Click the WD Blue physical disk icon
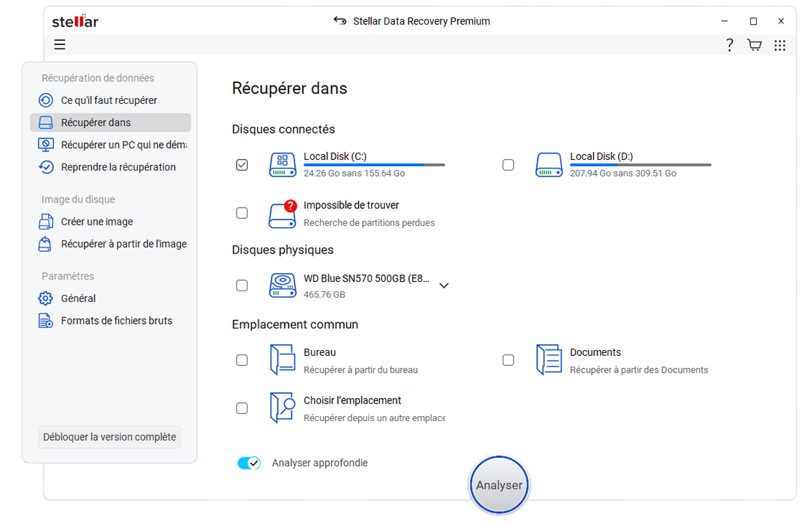Viewport: 812px width, 525px height. [283, 285]
